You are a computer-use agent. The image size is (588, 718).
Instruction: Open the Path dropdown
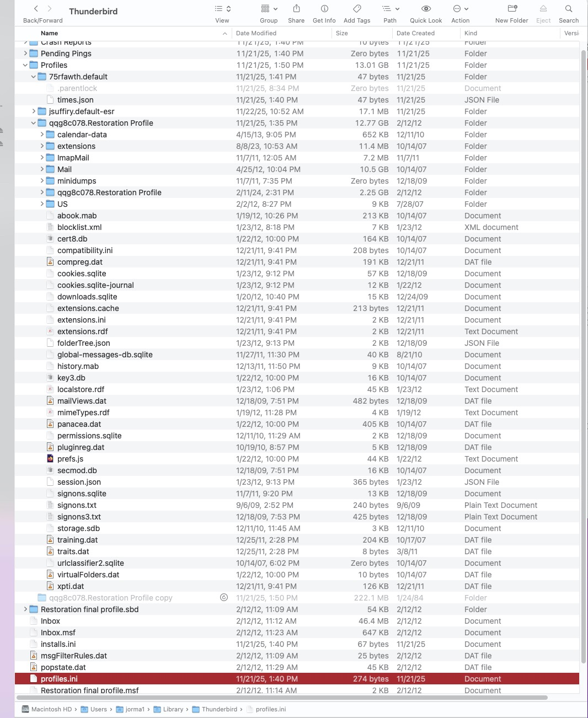(x=390, y=9)
